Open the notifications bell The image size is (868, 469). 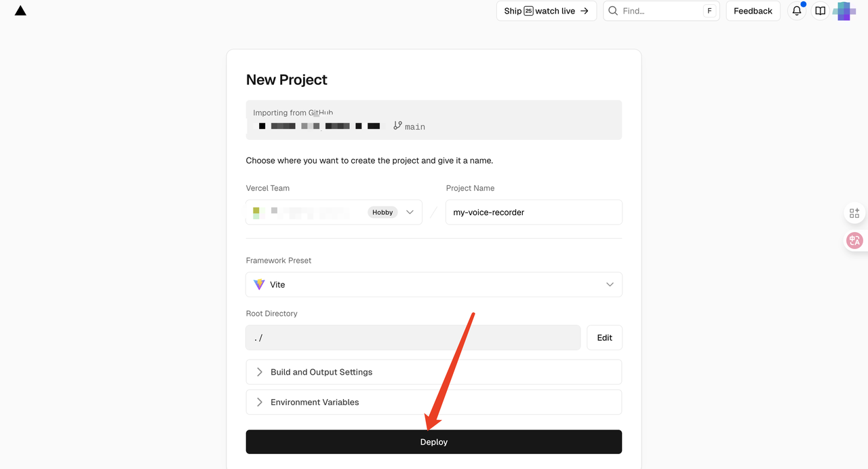point(797,11)
